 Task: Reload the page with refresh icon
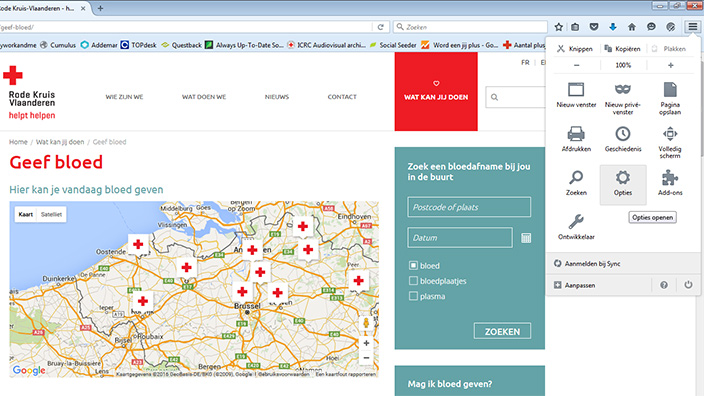381,27
